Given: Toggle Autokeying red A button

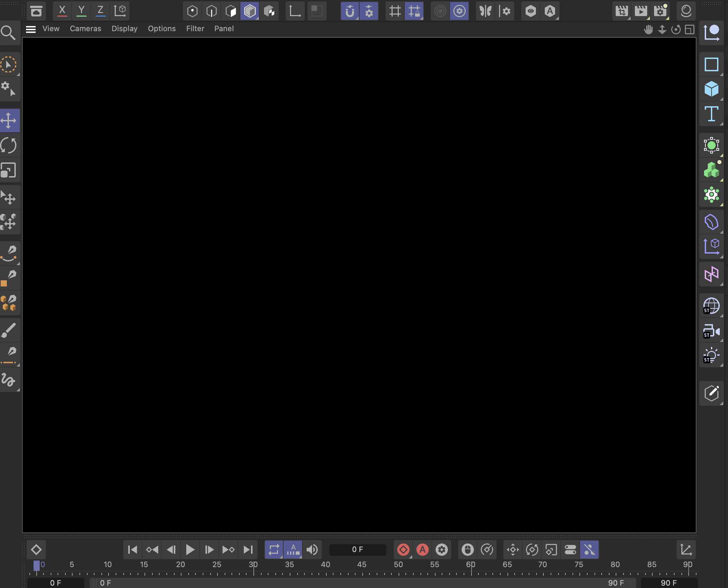Looking at the screenshot, I should point(423,550).
